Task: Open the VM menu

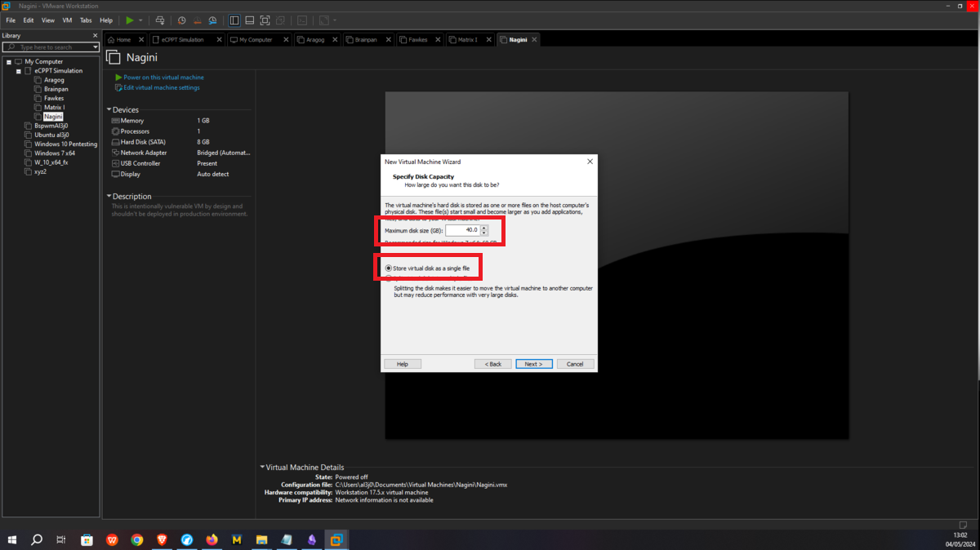Action: click(67, 20)
